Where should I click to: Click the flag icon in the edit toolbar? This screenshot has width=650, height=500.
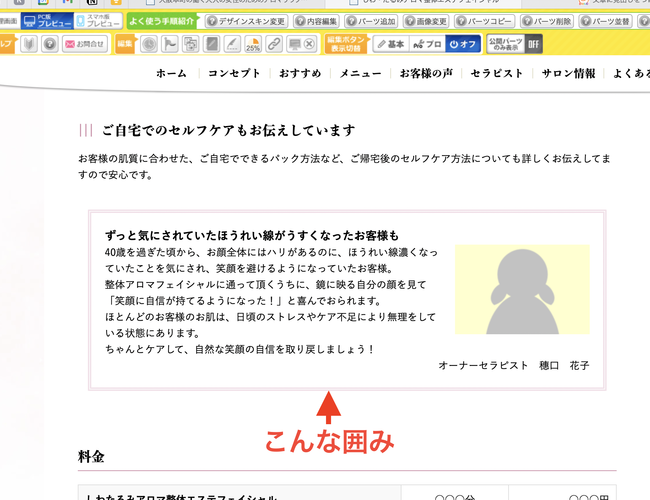click(x=170, y=44)
